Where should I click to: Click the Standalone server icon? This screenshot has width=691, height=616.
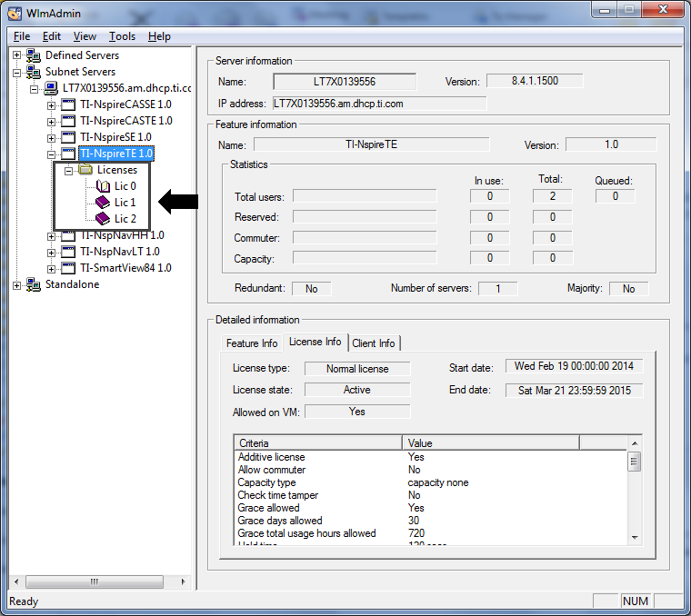(x=34, y=284)
